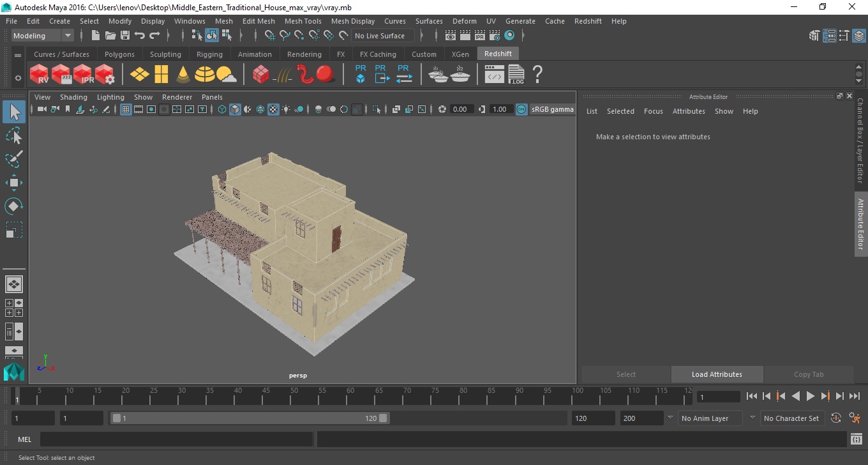The height and width of the screenshot is (465, 868).
Task: Select the Move tool in the toolbox
Action: tap(14, 183)
